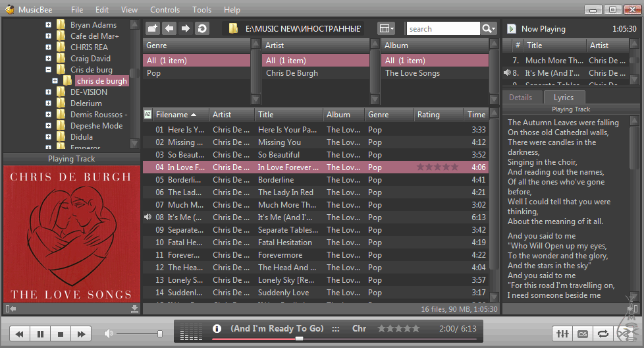Collapse the left panel using bottom-left icon
The height and width of the screenshot is (348, 644).
(11, 308)
